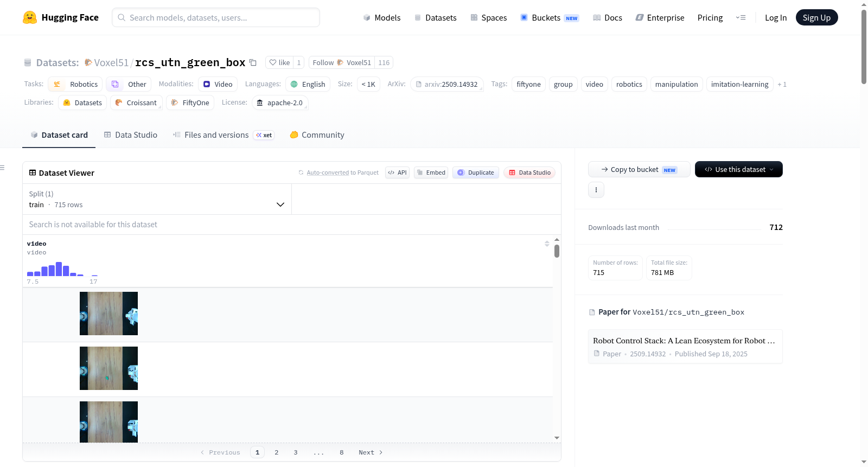The width and height of the screenshot is (868, 467).
Task: Click the manipulation tag
Action: pyautogui.click(x=676, y=84)
